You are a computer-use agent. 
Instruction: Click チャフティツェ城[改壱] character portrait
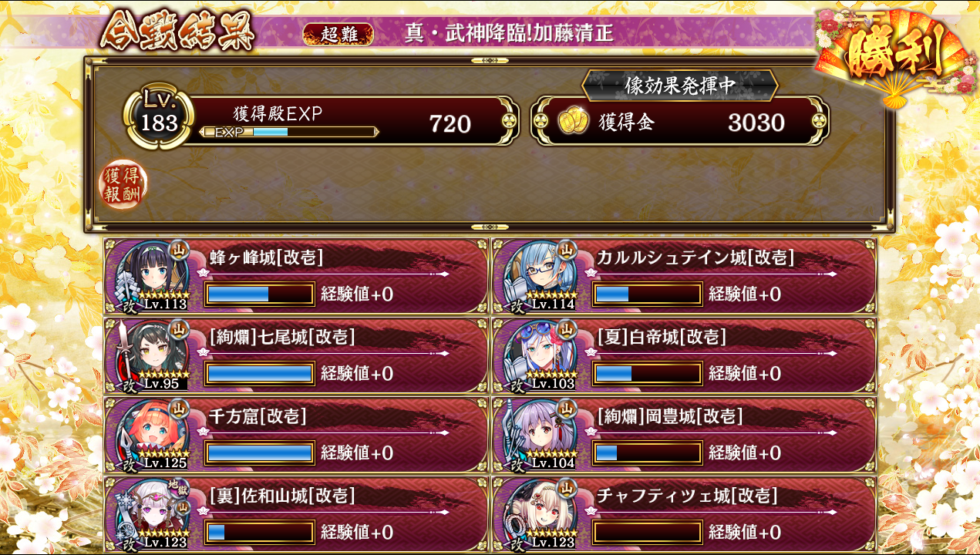coord(540,513)
